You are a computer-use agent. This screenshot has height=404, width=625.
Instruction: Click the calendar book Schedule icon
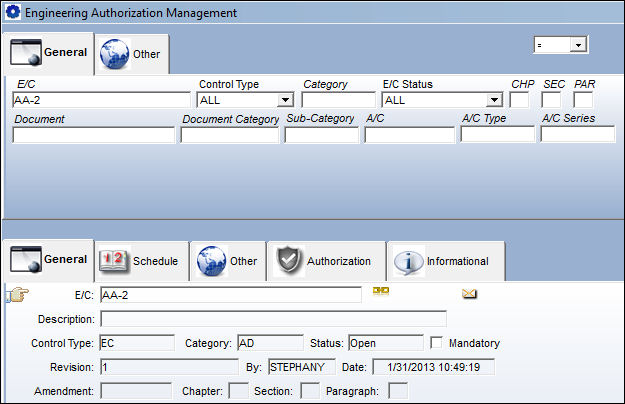(114, 261)
